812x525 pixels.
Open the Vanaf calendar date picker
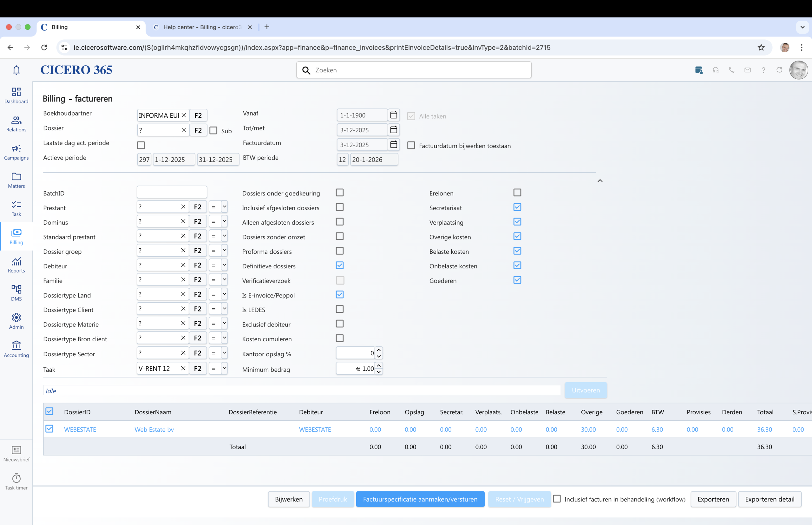point(394,115)
